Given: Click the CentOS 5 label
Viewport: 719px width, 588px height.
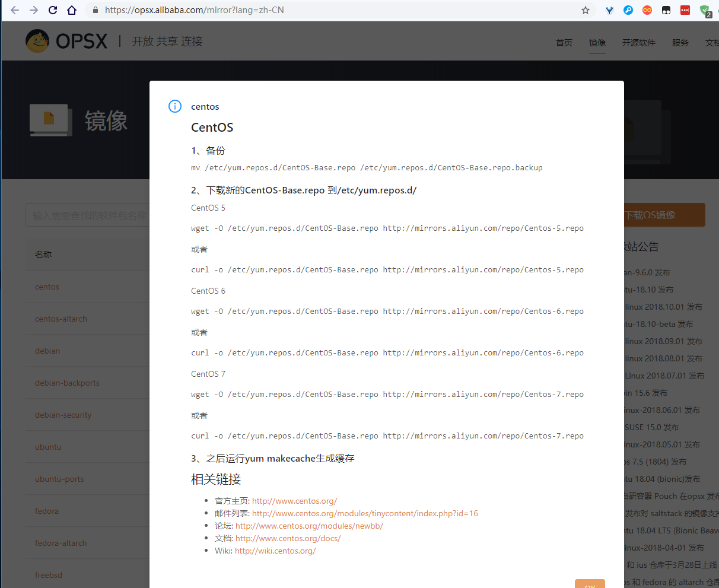Looking at the screenshot, I should pos(208,208).
